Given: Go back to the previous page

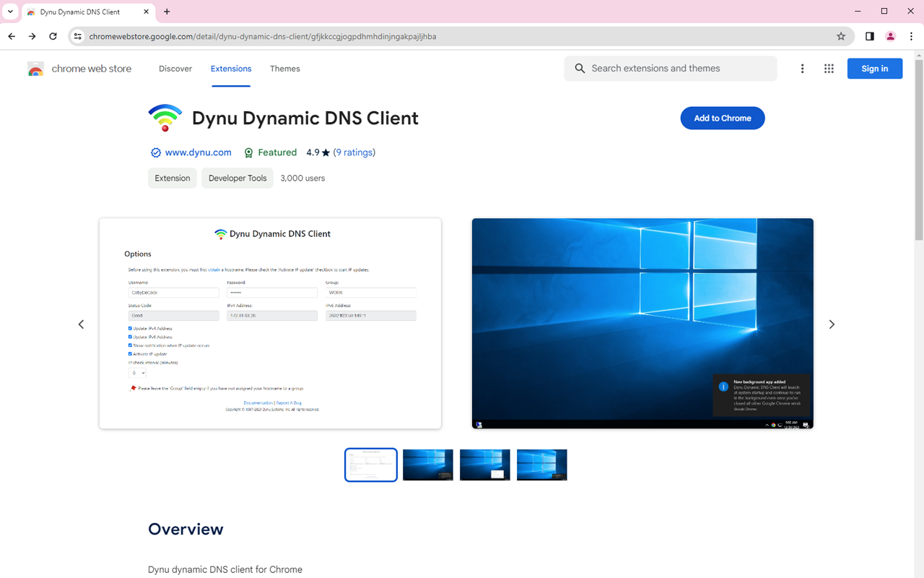Looking at the screenshot, I should pos(12,36).
